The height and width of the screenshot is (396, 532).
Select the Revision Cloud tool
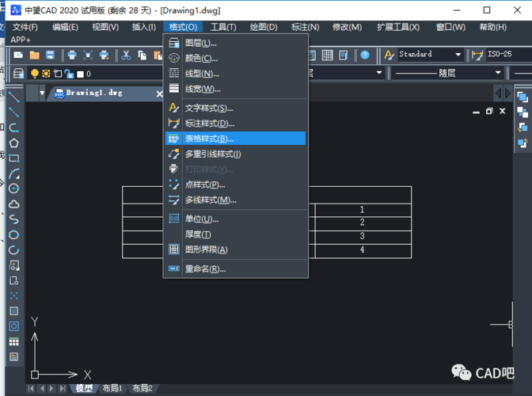[x=14, y=204]
